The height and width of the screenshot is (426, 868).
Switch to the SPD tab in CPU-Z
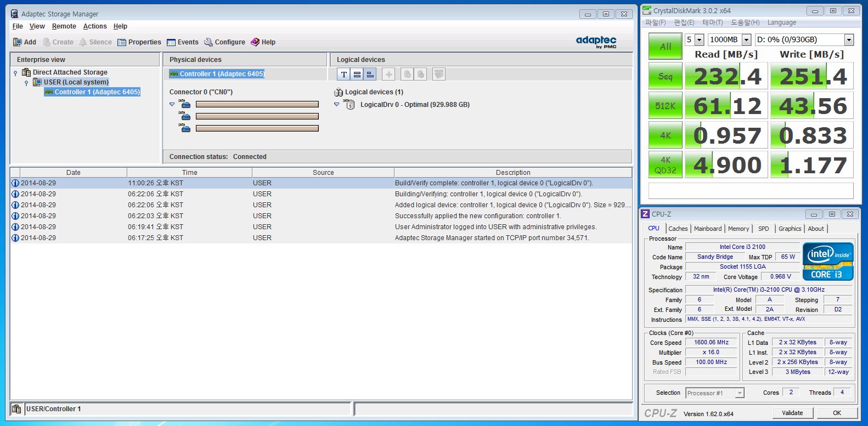764,229
